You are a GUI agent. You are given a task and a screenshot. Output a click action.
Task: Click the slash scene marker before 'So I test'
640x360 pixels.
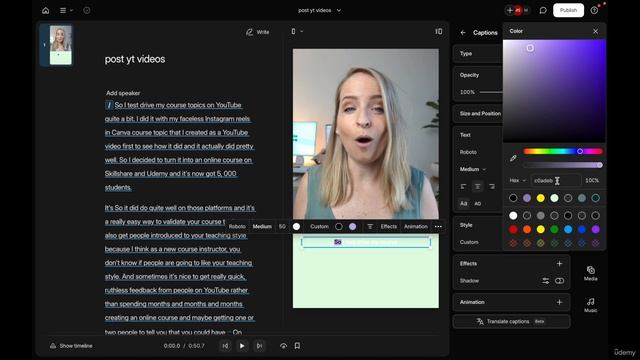point(109,105)
